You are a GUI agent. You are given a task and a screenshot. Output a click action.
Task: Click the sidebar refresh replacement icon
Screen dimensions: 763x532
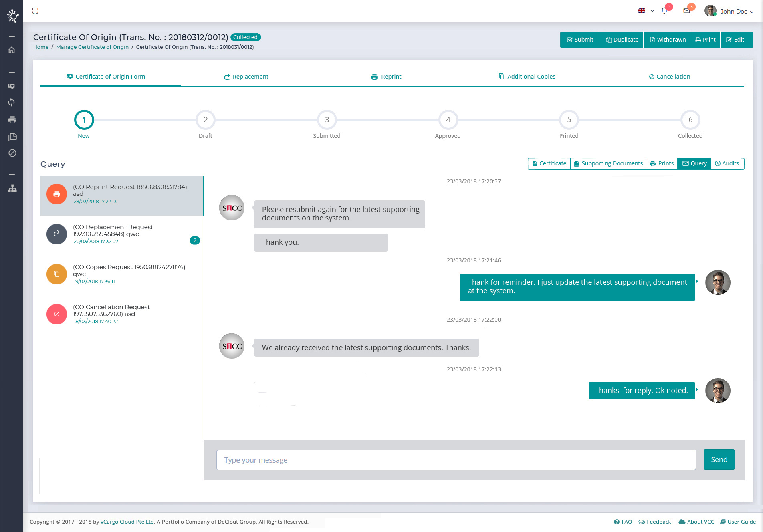tap(12, 102)
